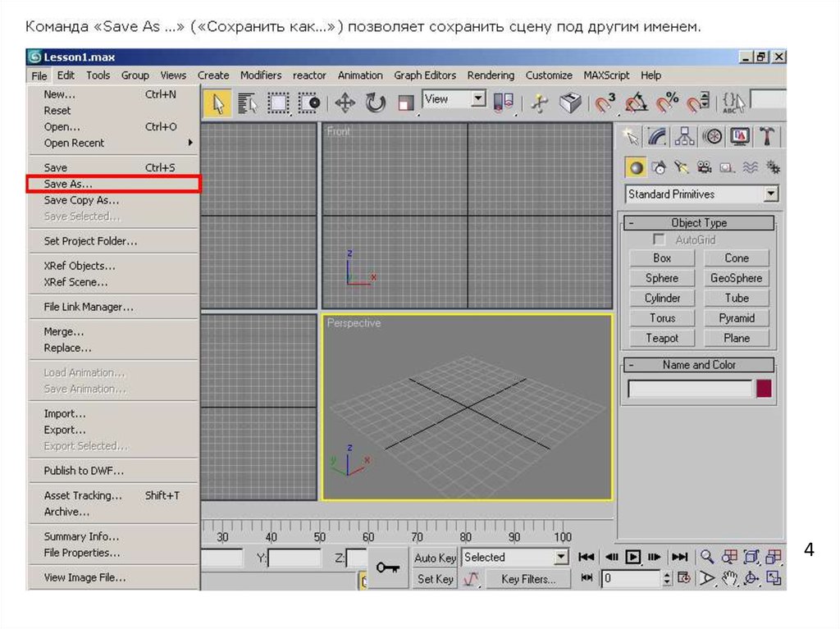Click the Zoom magnifier viewport control
This screenshot has width=840, height=629.
coord(706,557)
